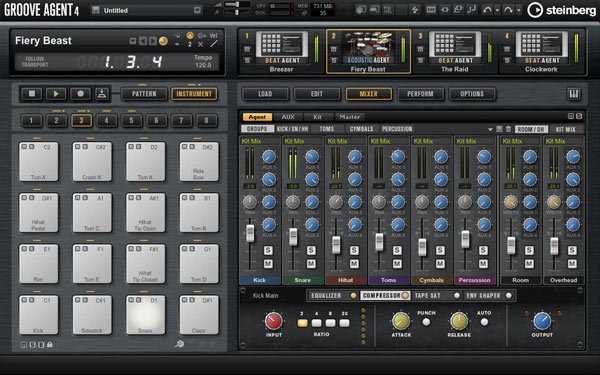Open the undo history dropdown arrow
The width and height of the screenshot is (600, 375).
497,10
